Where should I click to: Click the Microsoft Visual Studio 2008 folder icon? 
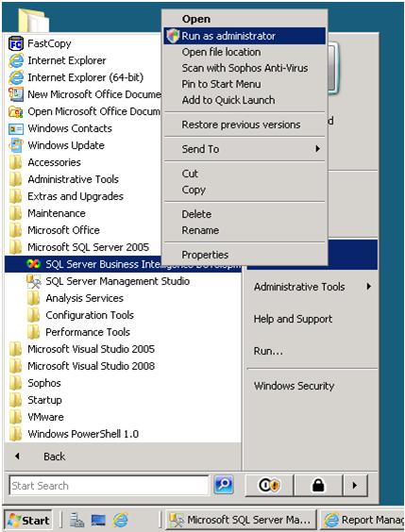coord(16,366)
